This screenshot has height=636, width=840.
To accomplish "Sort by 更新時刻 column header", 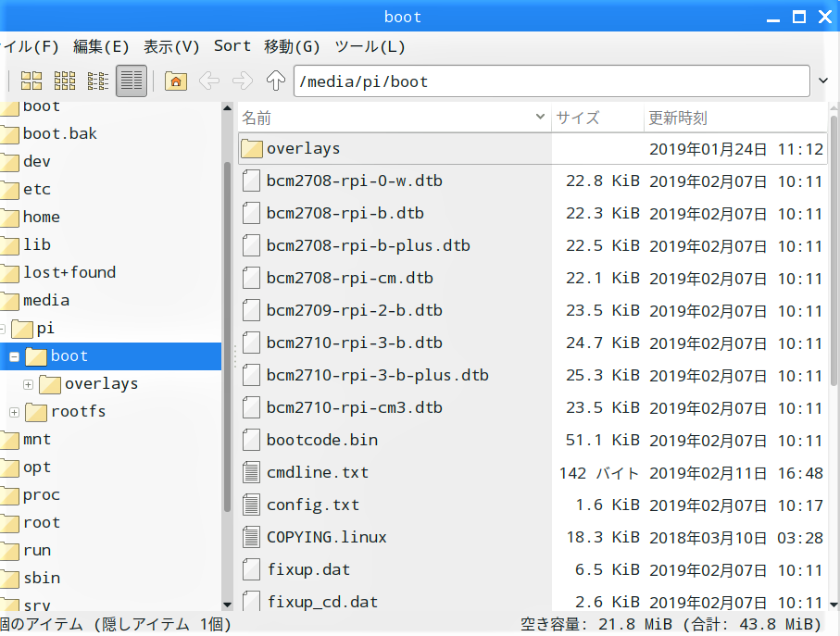I will (678, 118).
